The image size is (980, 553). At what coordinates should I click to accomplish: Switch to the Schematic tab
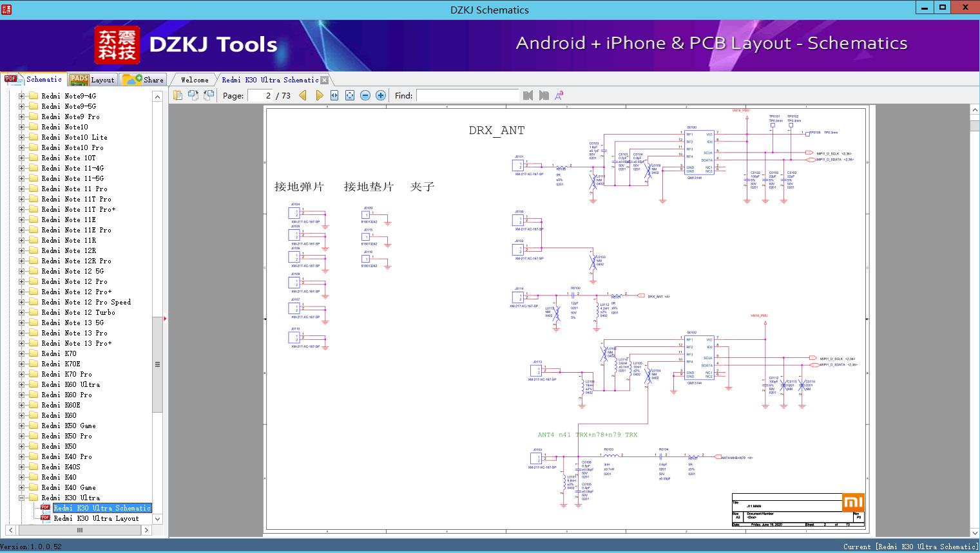click(x=34, y=79)
